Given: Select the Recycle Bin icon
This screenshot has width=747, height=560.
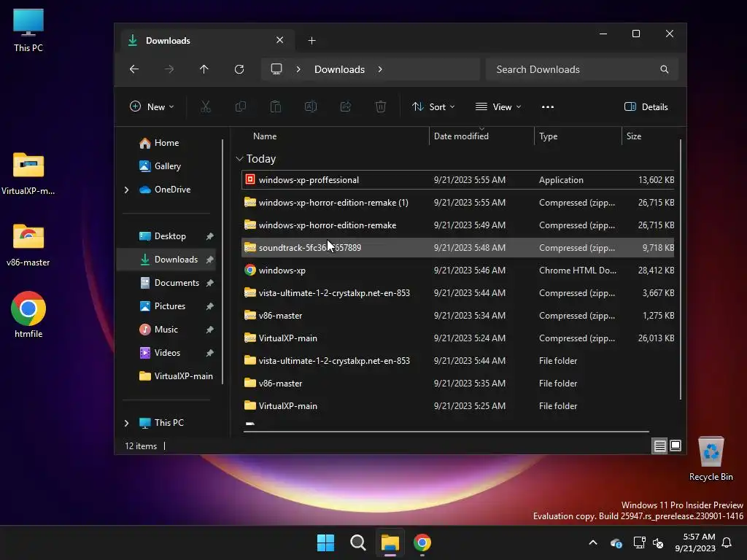Looking at the screenshot, I should click(711, 459).
